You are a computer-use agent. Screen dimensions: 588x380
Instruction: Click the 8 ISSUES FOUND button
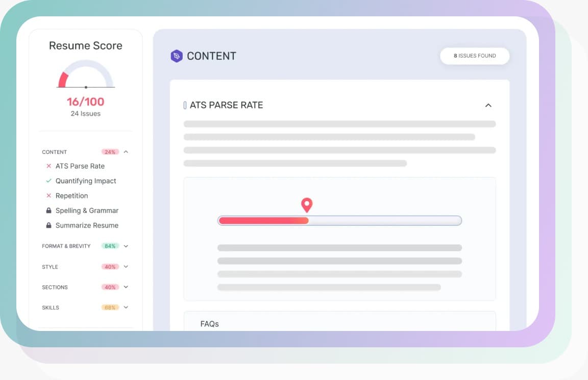point(475,56)
